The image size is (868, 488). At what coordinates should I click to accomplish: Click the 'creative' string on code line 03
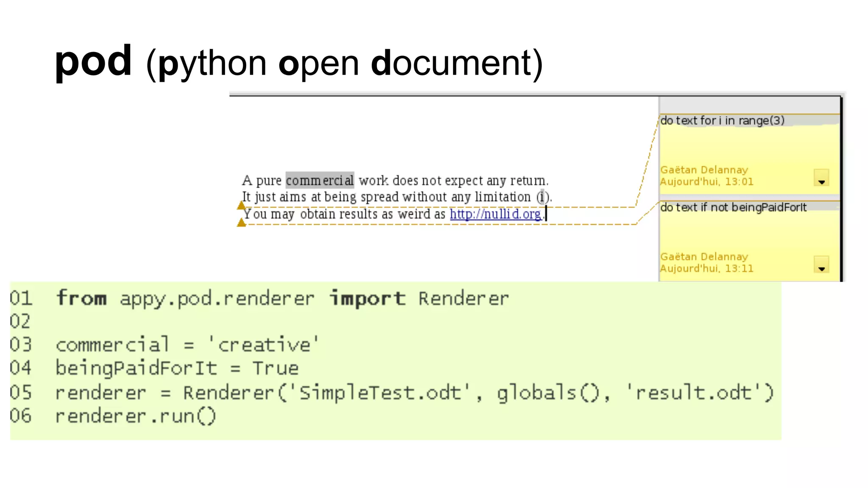click(x=264, y=345)
